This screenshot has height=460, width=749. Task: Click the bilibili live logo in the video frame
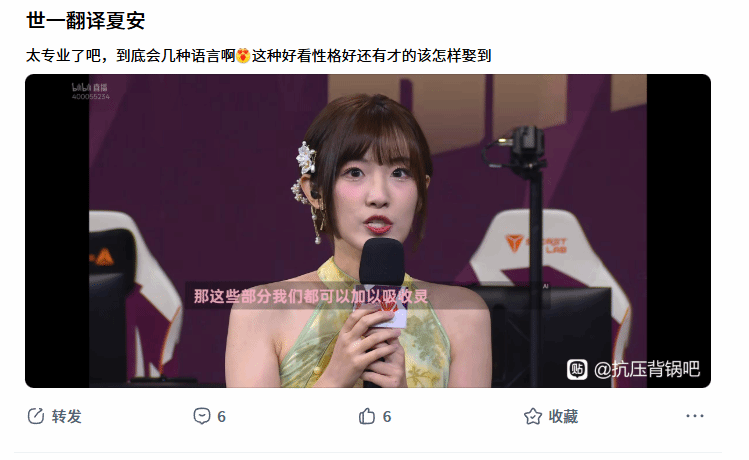90,87
